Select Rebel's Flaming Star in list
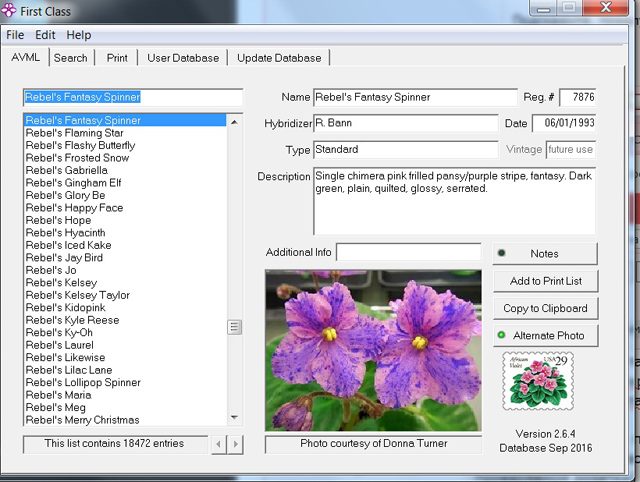 (125, 133)
